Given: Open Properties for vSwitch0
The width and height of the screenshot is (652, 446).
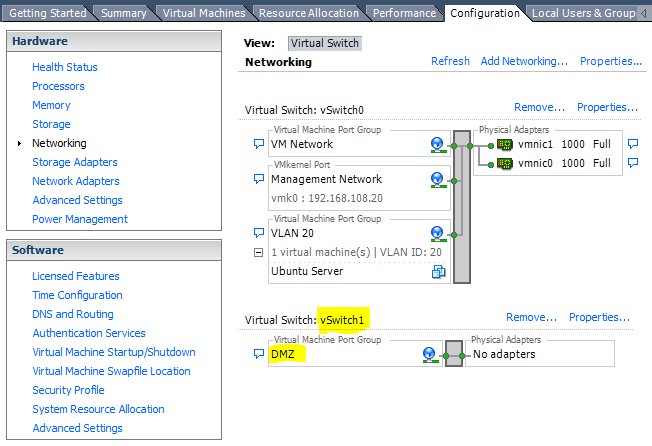Looking at the screenshot, I should 608,107.
